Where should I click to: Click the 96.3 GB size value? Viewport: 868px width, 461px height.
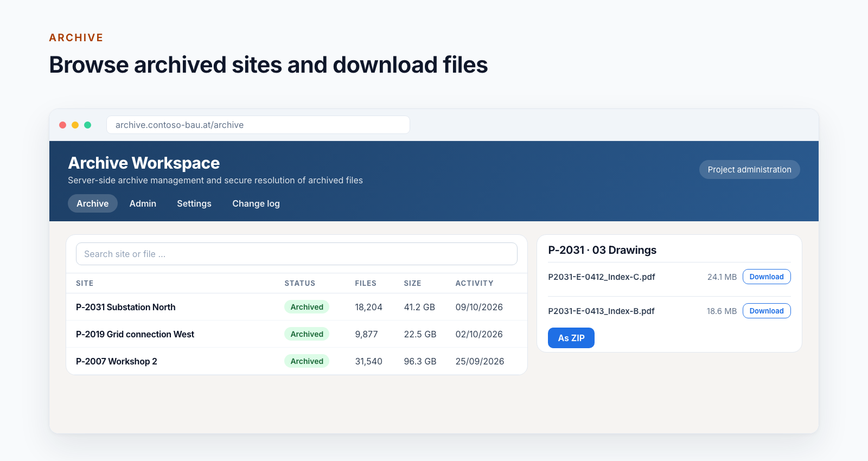coord(420,361)
